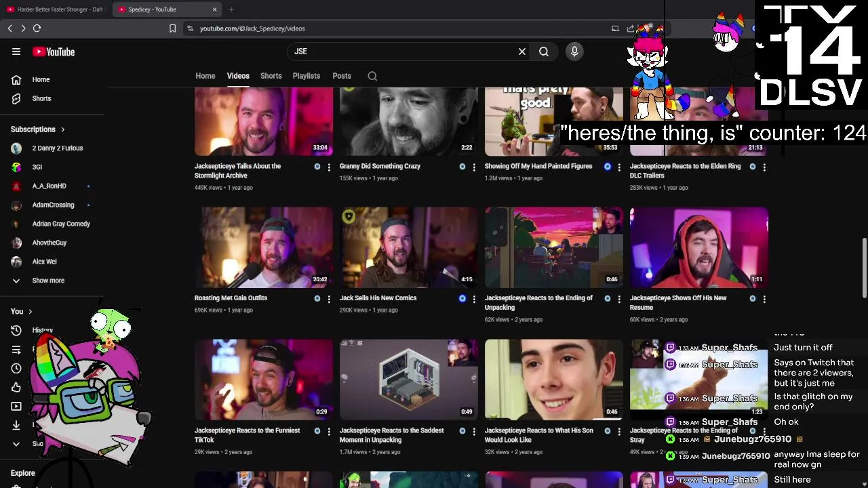Viewport: 868px width, 488px height.
Task: Open the channel Playlists tab
Action: [307, 76]
